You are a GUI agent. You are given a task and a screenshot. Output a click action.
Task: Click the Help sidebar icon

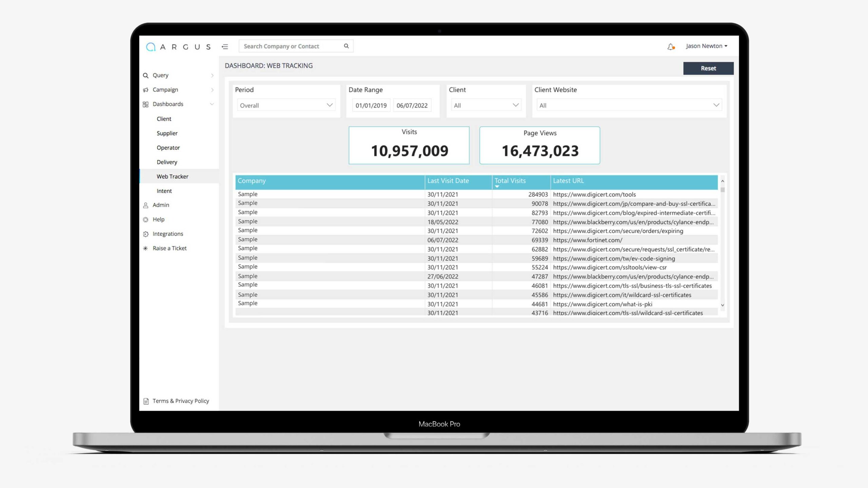coord(146,219)
